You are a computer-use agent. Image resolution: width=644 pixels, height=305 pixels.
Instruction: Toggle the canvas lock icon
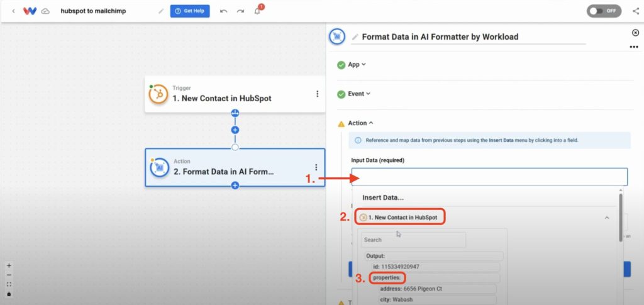click(x=9, y=294)
